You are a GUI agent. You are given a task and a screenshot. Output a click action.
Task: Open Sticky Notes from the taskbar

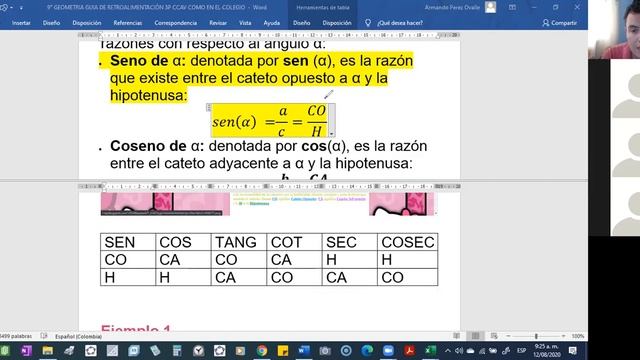(282, 351)
